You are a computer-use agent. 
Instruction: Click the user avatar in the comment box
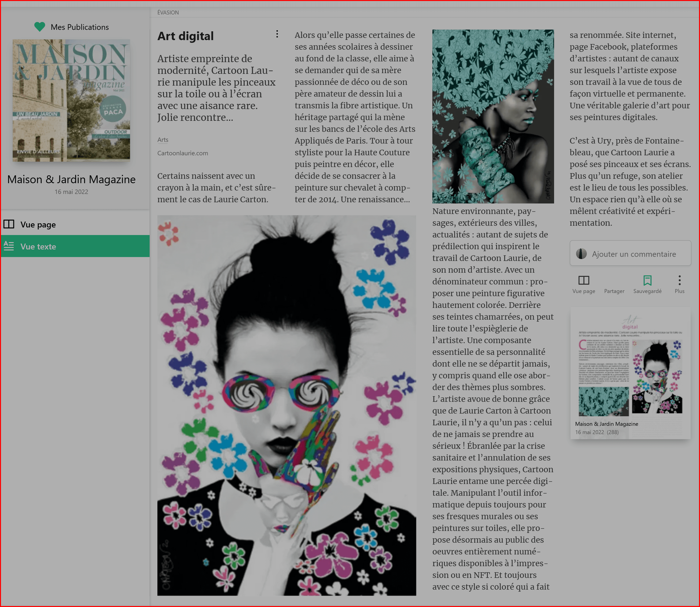(x=581, y=254)
